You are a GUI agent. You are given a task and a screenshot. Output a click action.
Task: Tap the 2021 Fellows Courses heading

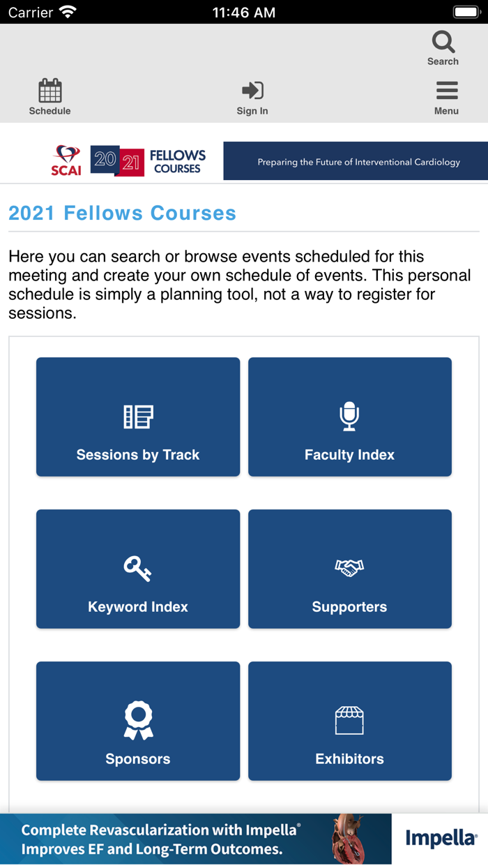[x=122, y=214]
